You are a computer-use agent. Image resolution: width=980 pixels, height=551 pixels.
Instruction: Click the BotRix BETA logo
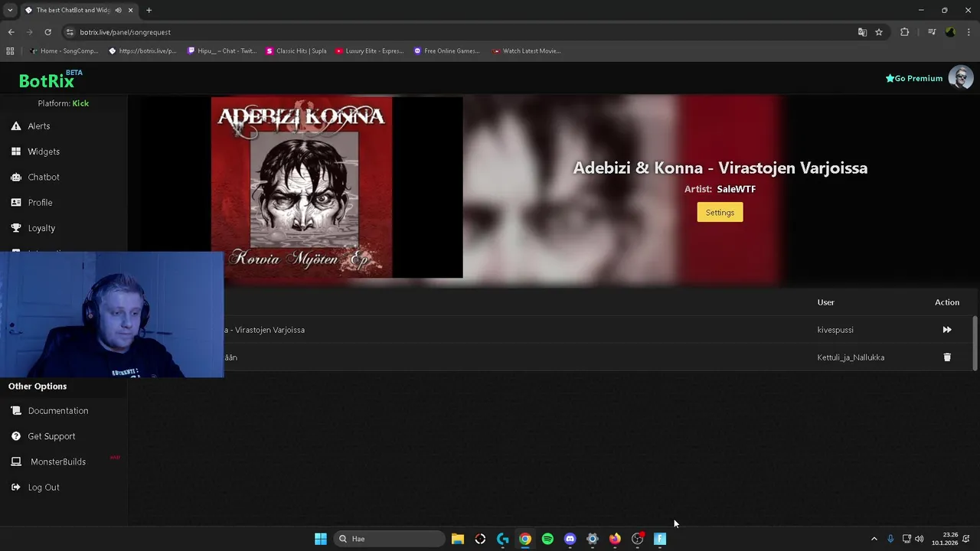tap(51, 79)
